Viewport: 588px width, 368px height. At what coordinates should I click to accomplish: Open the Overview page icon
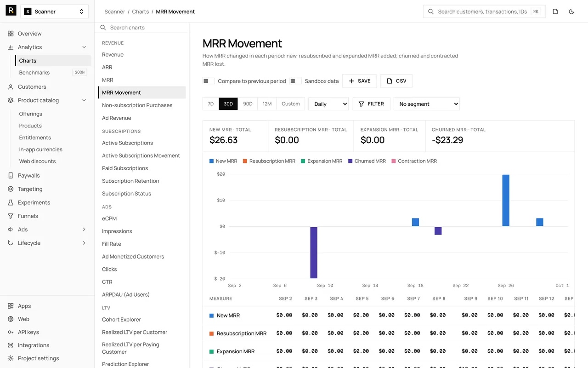pyautogui.click(x=11, y=34)
